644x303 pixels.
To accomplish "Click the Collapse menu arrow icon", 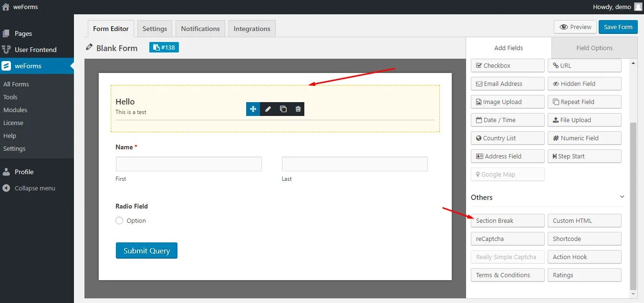I will [x=6, y=188].
